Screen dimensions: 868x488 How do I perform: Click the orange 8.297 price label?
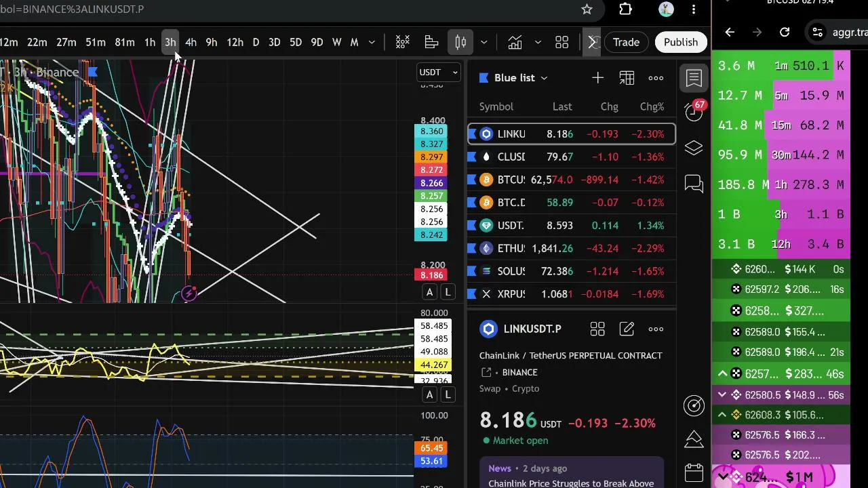point(432,157)
